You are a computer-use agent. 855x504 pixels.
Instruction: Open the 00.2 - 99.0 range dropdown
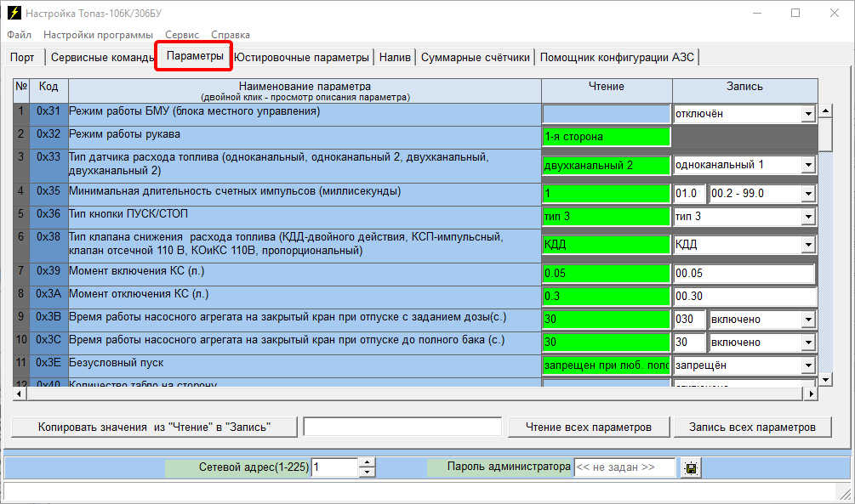pos(809,194)
